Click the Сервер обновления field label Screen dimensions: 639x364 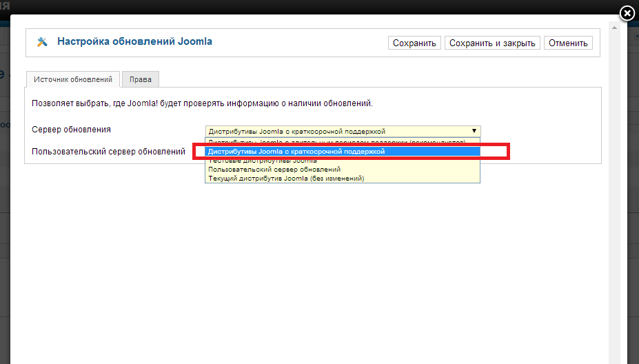[72, 130]
